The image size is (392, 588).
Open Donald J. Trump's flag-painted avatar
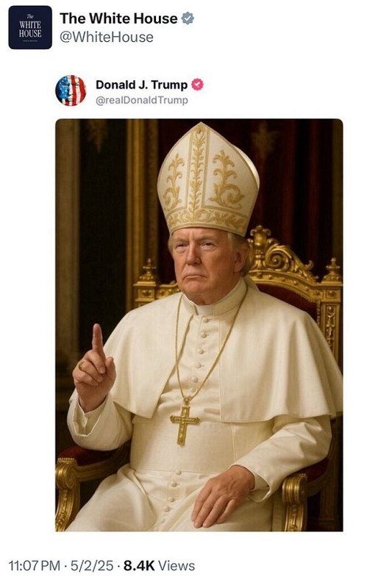pos(71,90)
